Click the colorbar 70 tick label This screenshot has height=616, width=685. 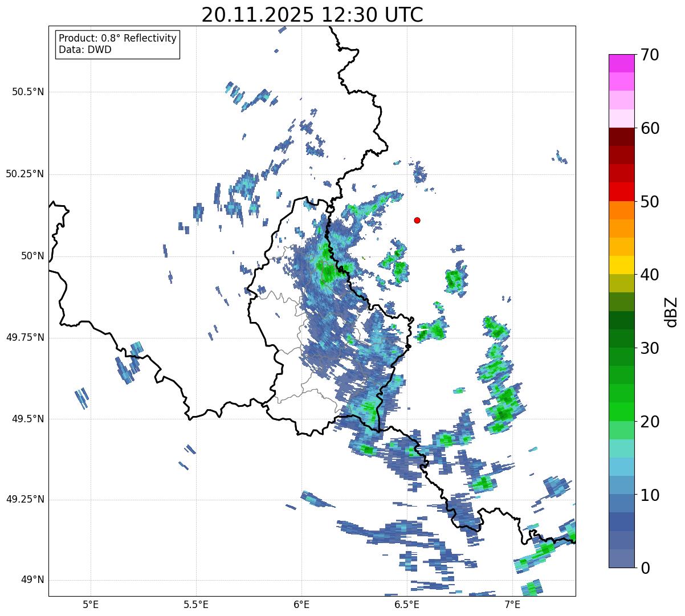(650, 55)
